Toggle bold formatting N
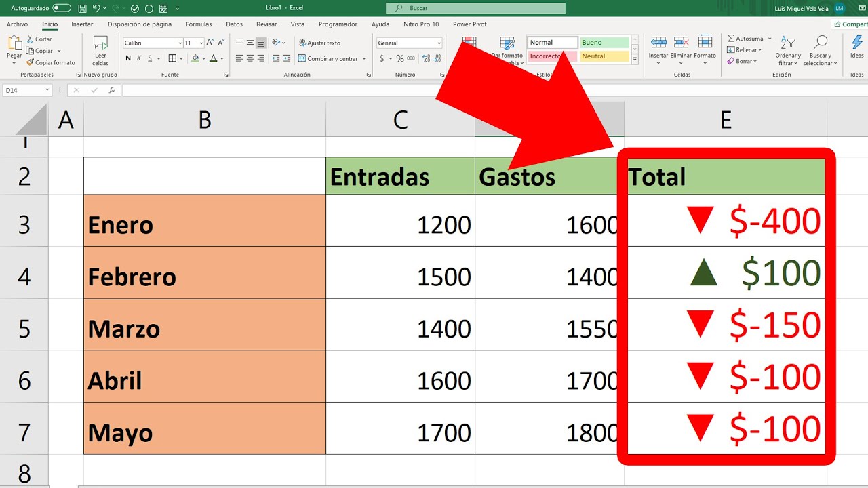This screenshot has width=868, height=488. [x=127, y=58]
